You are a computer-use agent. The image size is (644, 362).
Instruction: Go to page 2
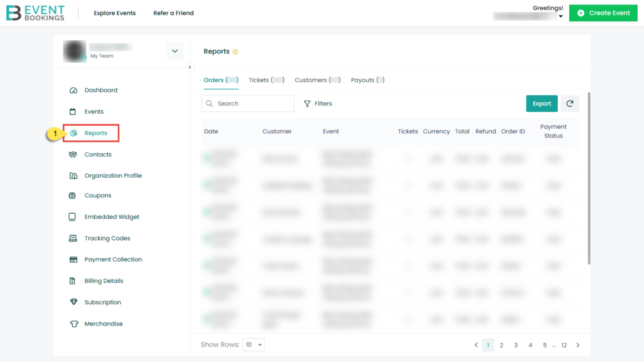(501, 345)
